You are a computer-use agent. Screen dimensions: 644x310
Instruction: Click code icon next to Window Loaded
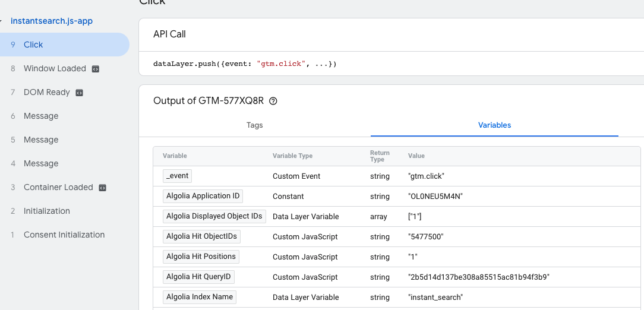point(96,69)
